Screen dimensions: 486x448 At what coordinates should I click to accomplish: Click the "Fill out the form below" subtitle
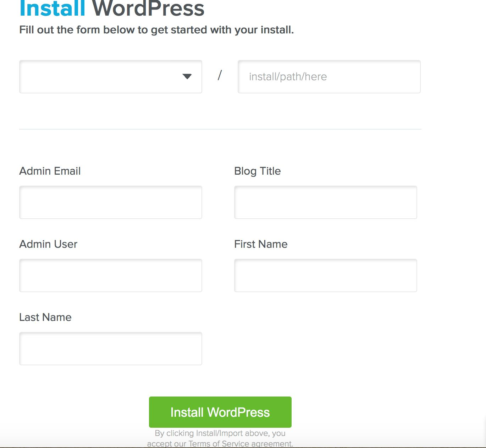[x=156, y=30]
